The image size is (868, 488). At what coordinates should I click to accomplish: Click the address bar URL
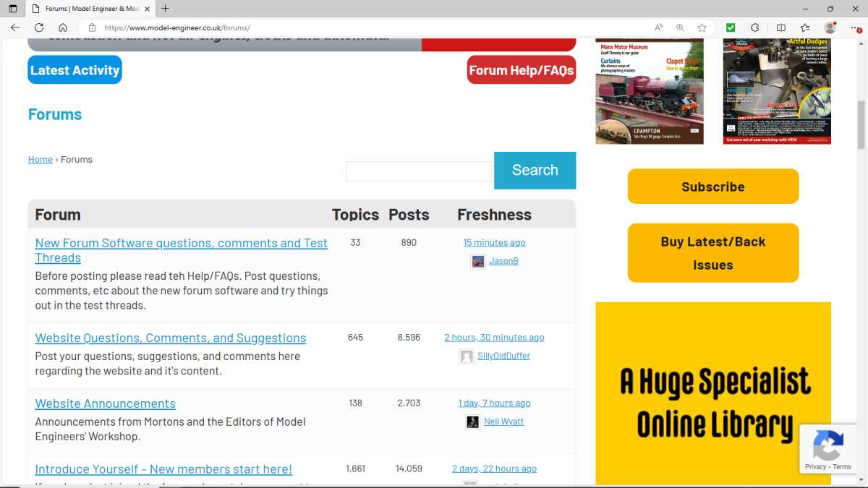[177, 27]
